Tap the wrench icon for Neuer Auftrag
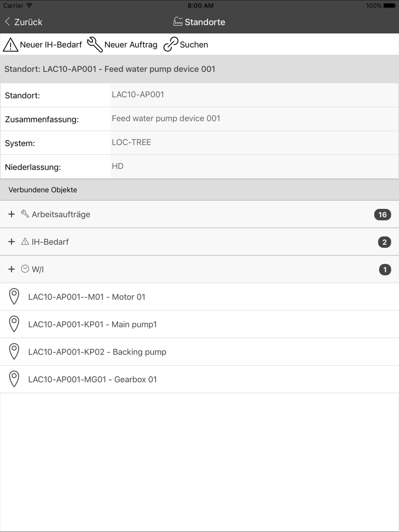Image resolution: width=399 pixels, height=532 pixels. click(95, 45)
